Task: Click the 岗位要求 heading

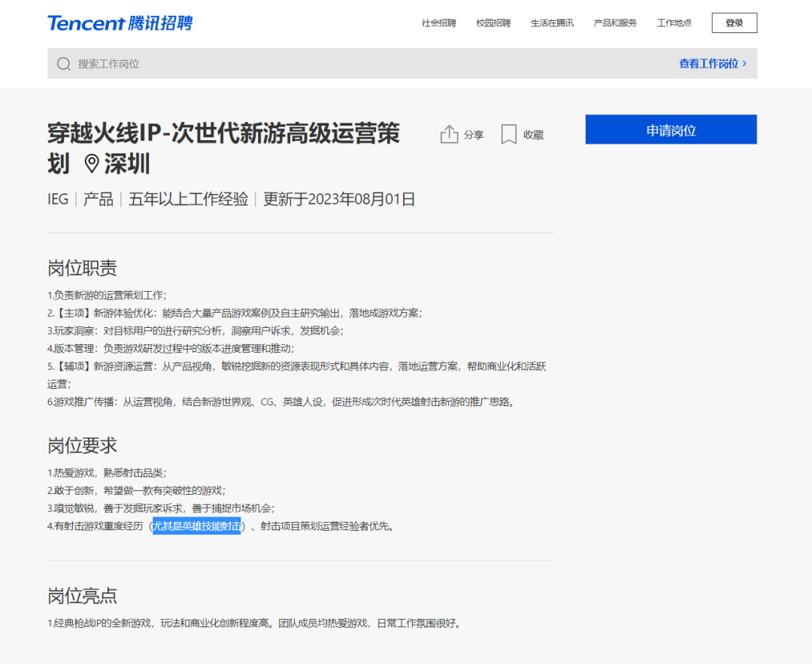Action: click(83, 445)
